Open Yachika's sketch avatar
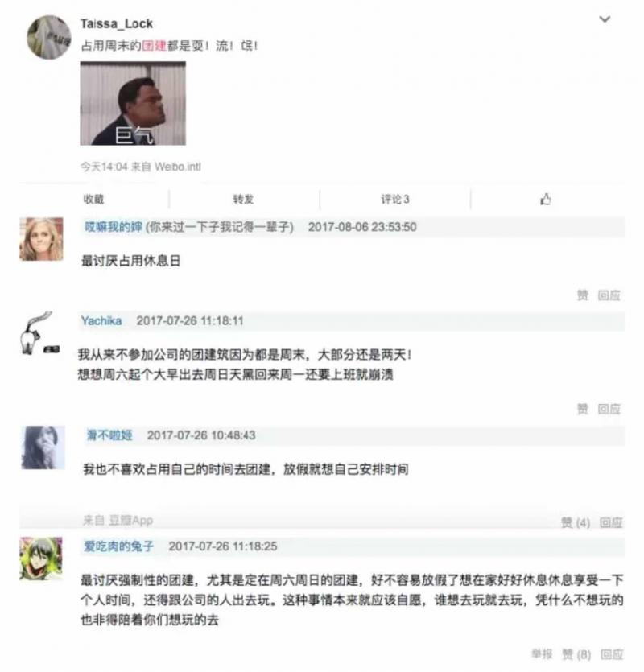 click(x=39, y=333)
